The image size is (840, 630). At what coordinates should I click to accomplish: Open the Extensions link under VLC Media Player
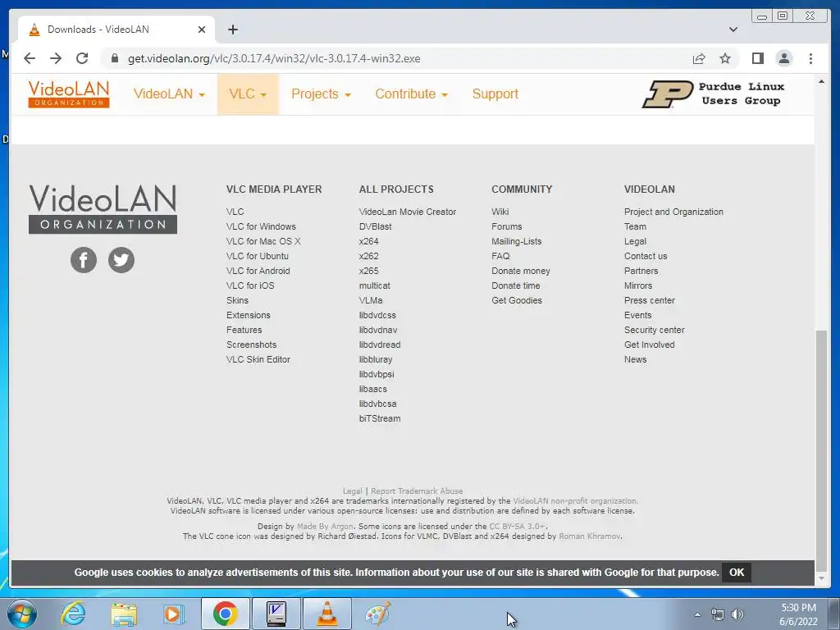[248, 316]
